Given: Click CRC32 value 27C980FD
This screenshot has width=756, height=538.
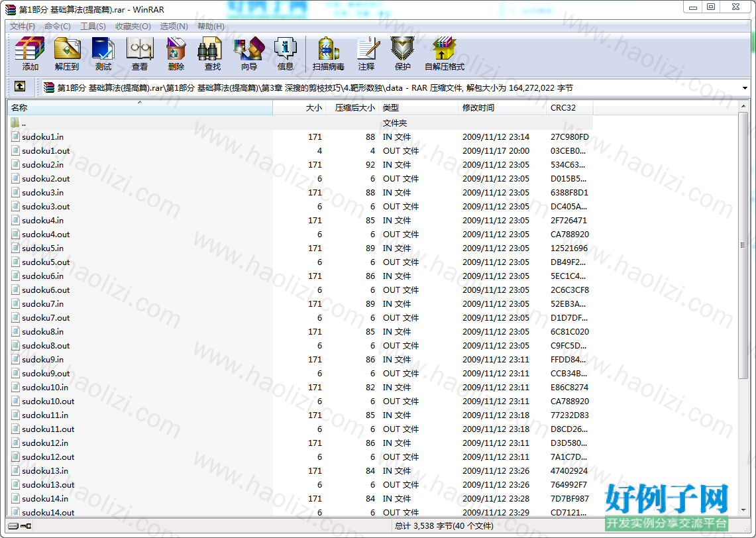Looking at the screenshot, I should pos(569,136).
